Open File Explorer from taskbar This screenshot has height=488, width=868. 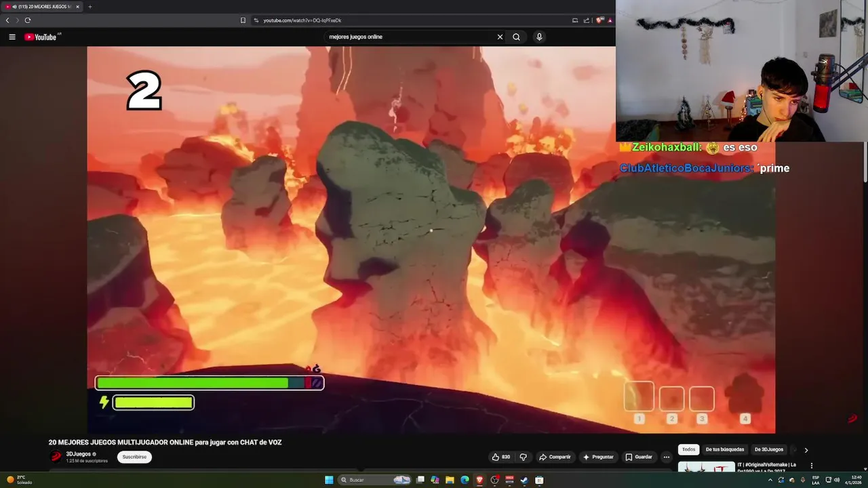[x=450, y=480]
